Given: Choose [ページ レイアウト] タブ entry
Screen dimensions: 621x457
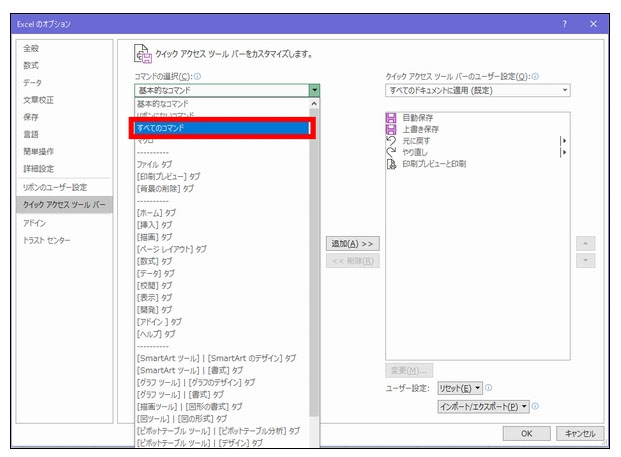Looking at the screenshot, I should pos(222,249).
